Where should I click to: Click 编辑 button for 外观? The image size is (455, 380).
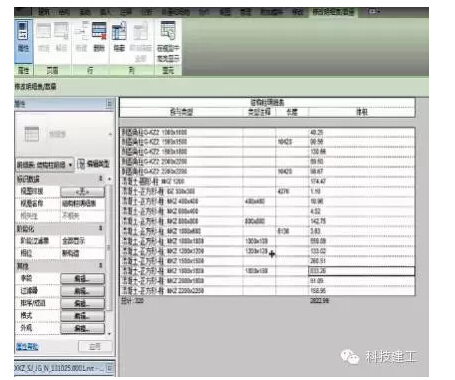82,328
